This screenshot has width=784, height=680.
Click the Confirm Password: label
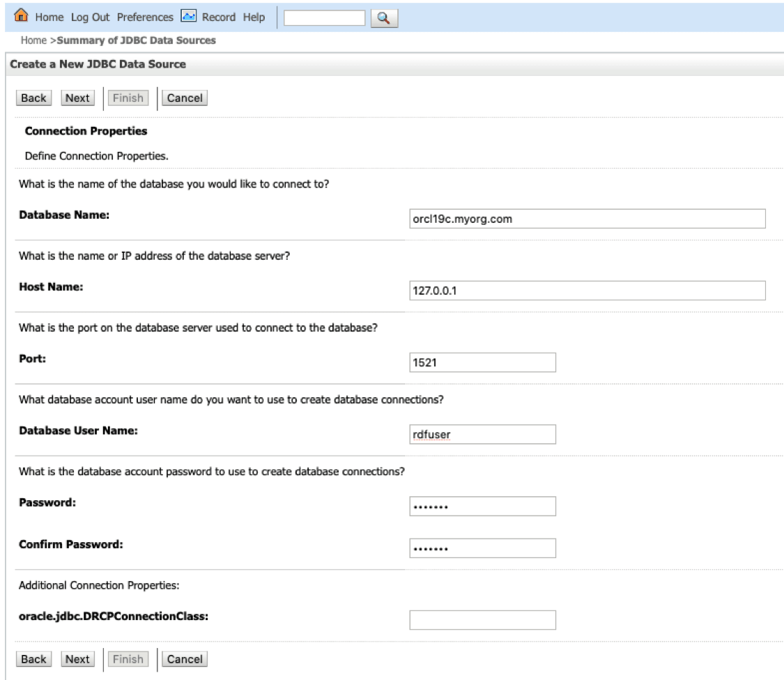(71, 545)
